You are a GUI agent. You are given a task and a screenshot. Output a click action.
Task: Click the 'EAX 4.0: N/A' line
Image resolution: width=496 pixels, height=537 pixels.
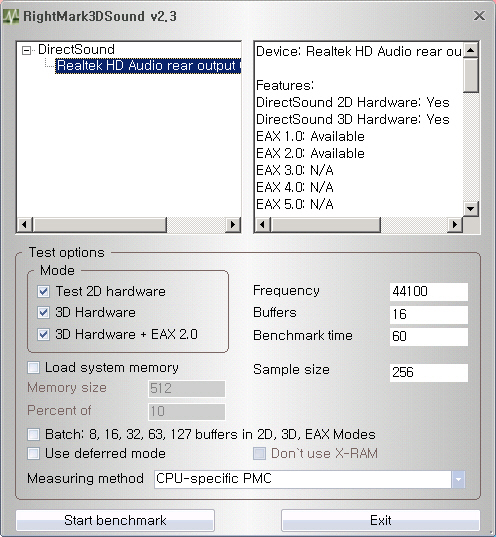tap(295, 187)
